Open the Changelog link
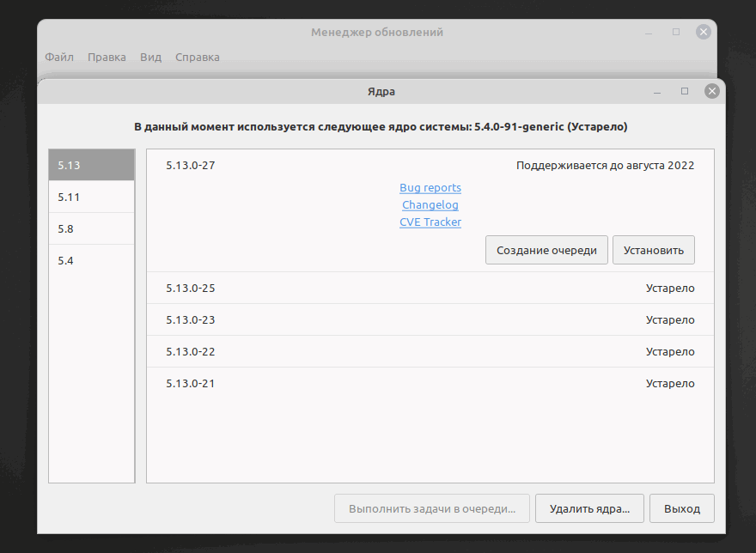The height and width of the screenshot is (553, 756). pyautogui.click(x=430, y=205)
